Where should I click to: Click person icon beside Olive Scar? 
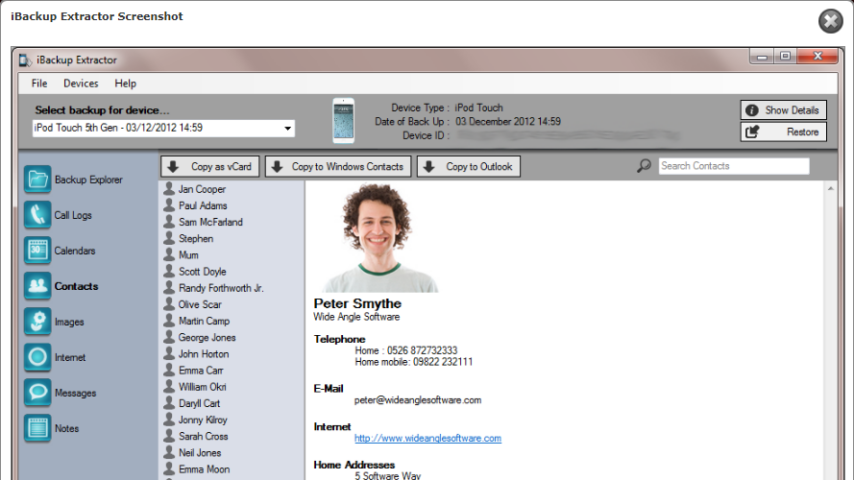coord(169,304)
